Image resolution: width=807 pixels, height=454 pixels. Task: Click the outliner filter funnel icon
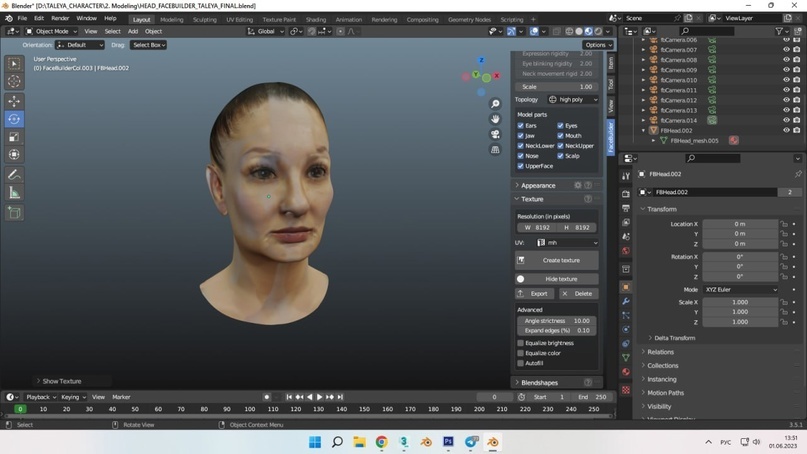pos(779,31)
